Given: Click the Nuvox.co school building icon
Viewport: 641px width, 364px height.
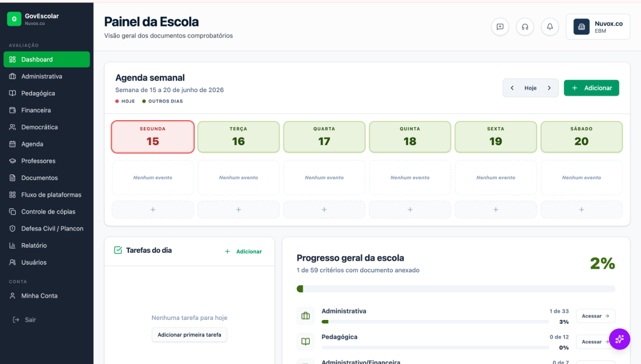Looking at the screenshot, I should [581, 27].
